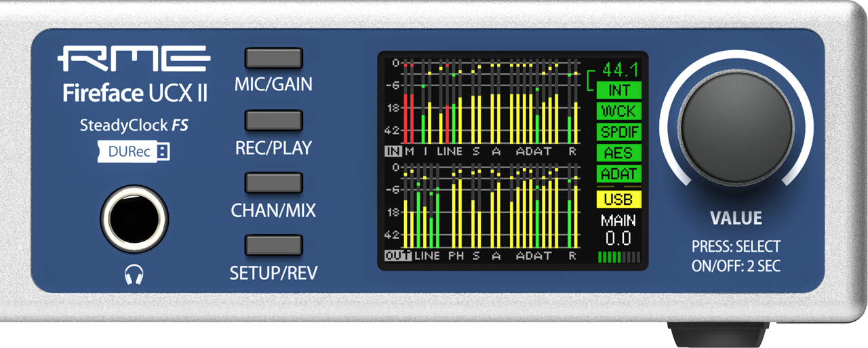Click the headphones icon below the jack
868x348 pixels.
coord(134,275)
